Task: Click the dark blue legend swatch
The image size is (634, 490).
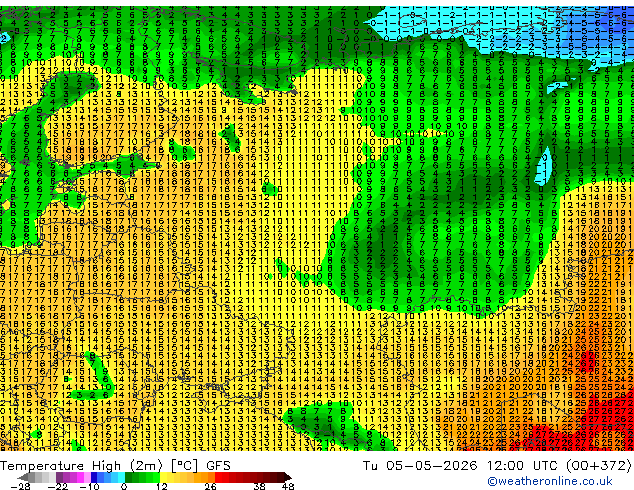Action: [94, 477]
